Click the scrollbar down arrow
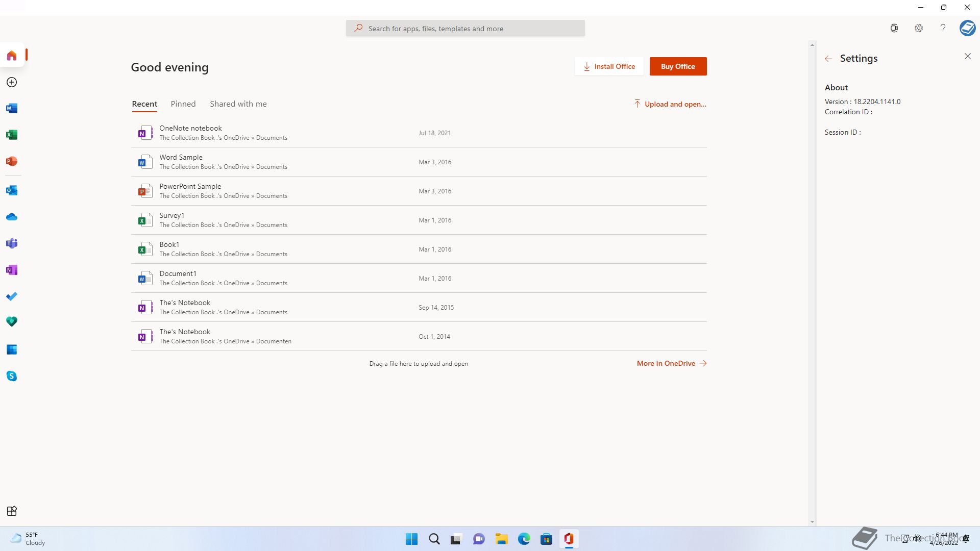 tap(812, 522)
